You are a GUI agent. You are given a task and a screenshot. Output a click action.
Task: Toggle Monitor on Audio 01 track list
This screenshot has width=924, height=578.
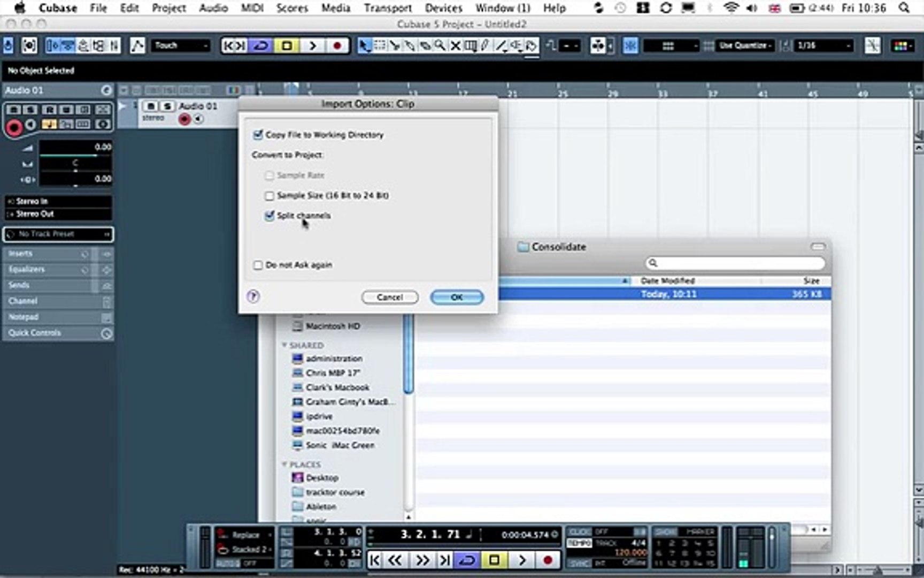coord(198,119)
